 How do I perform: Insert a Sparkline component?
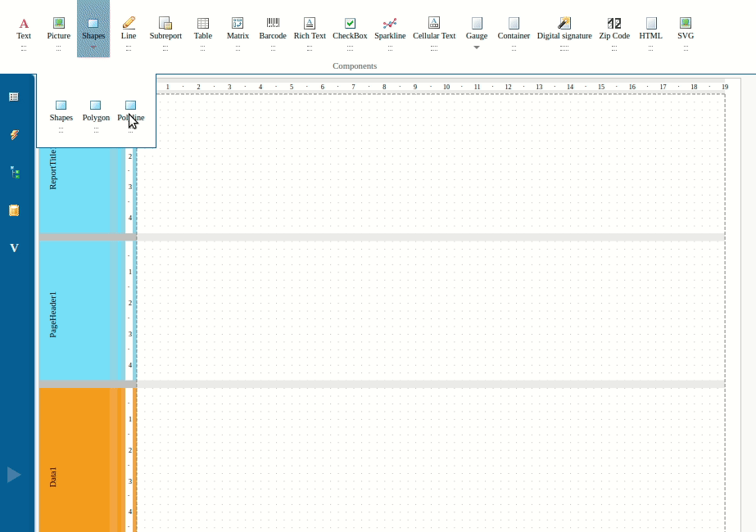pos(390,29)
